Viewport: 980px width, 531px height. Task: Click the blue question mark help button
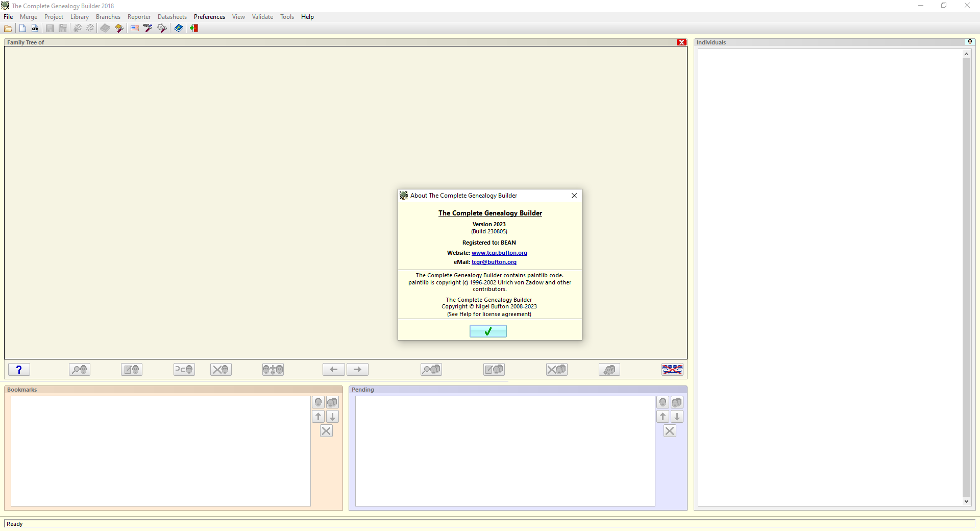point(19,370)
